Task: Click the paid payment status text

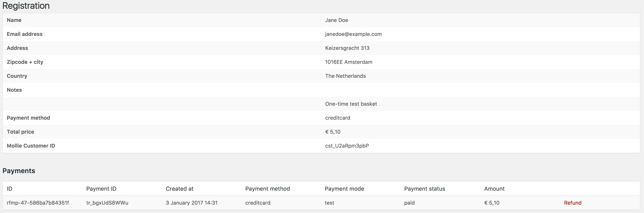Action: pyautogui.click(x=409, y=203)
